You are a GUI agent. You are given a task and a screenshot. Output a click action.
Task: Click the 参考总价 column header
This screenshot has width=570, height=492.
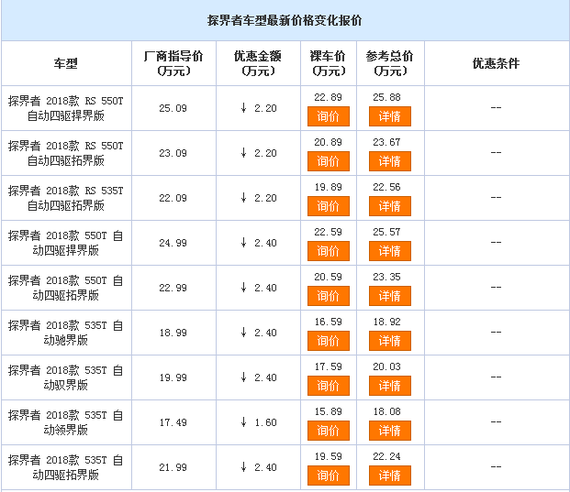coord(390,63)
